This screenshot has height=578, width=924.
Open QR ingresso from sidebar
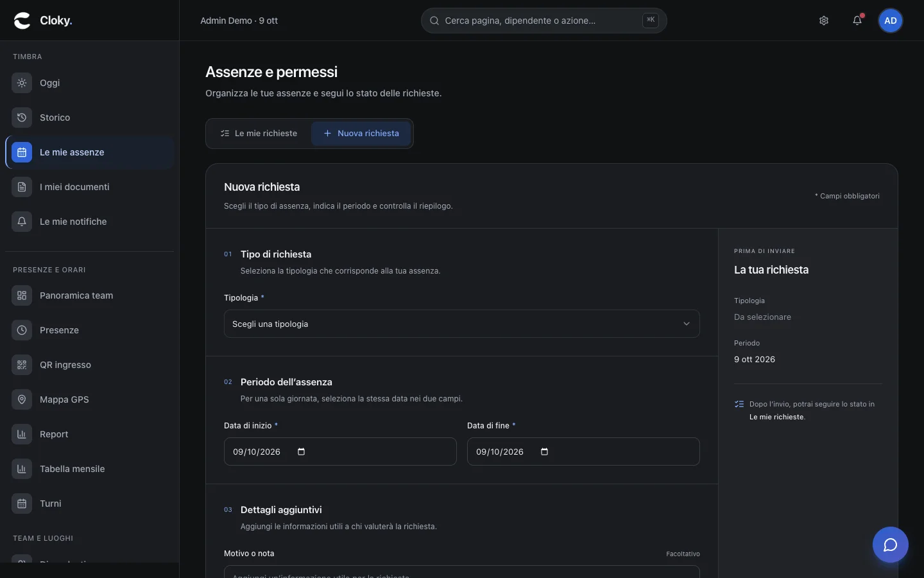coord(90,365)
